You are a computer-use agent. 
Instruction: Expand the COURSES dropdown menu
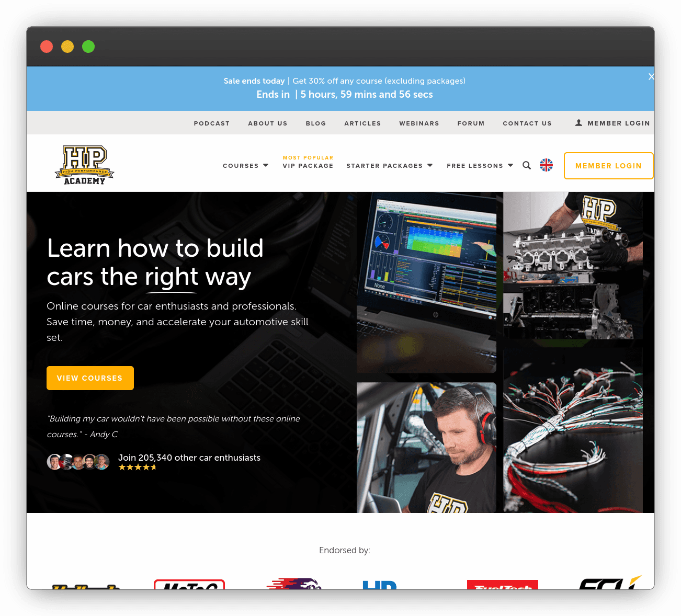245,165
